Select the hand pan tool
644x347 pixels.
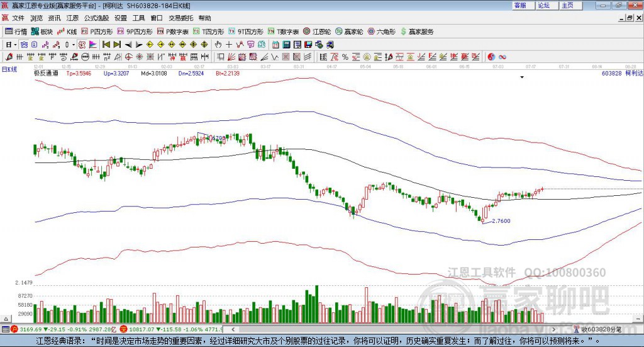[218, 45]
